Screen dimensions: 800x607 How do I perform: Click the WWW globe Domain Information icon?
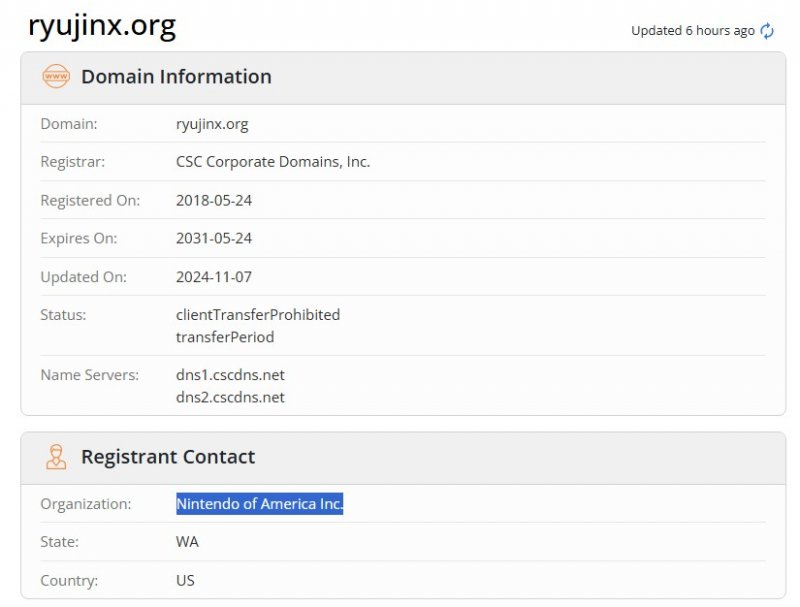coord(56,77)
